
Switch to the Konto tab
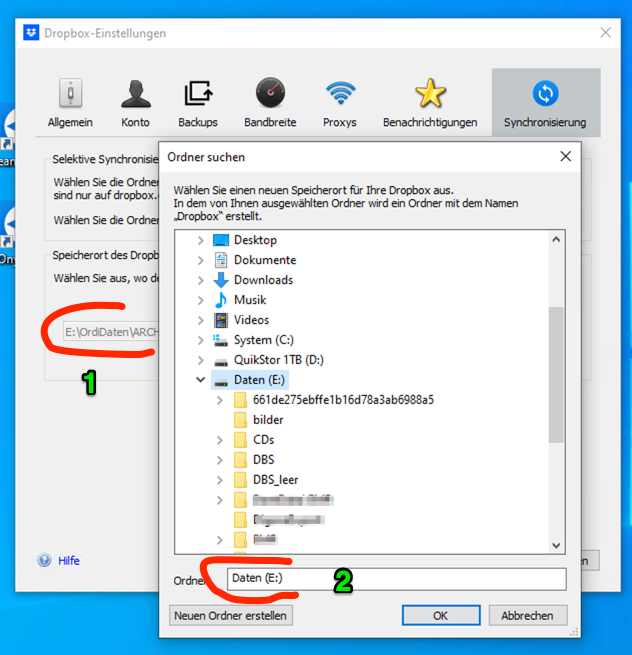tap(135, 103)
